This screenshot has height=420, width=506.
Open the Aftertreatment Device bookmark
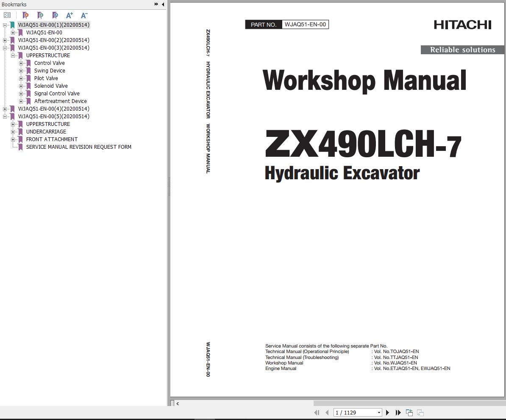60,101
